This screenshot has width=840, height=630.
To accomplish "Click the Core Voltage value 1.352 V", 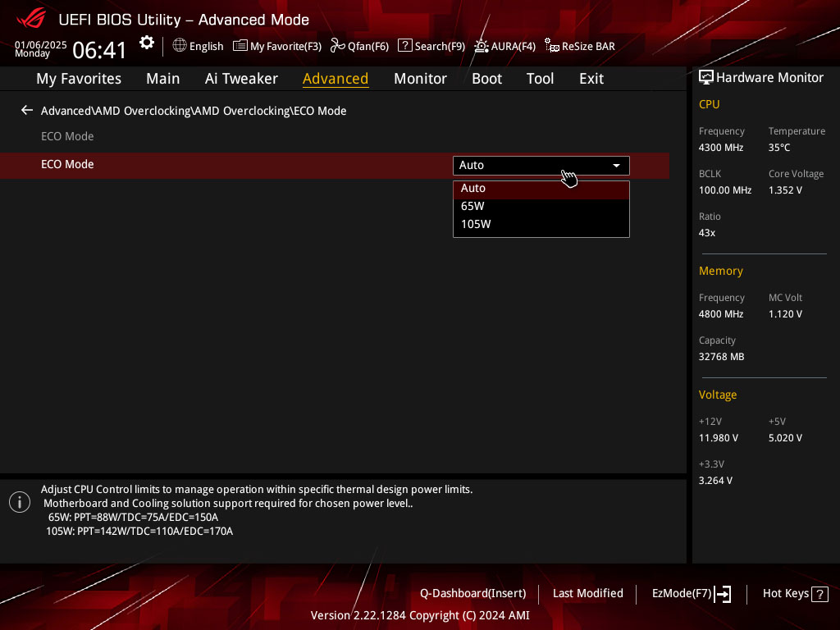I will [x=785, y=190].
